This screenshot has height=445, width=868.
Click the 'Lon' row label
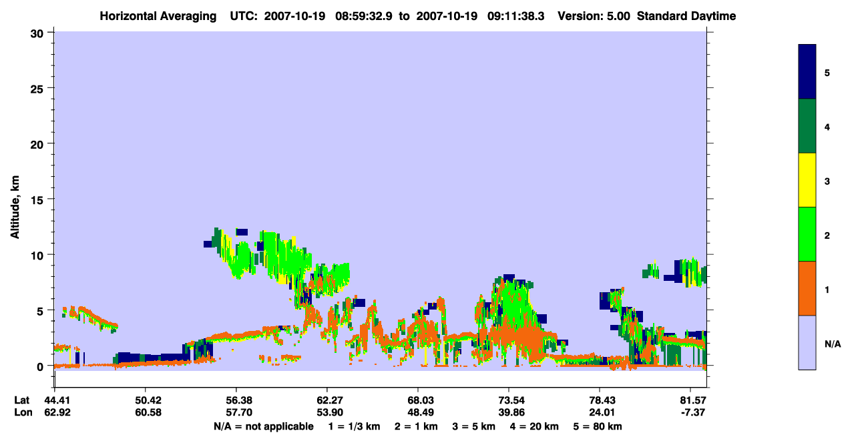[x=23, y=412]
